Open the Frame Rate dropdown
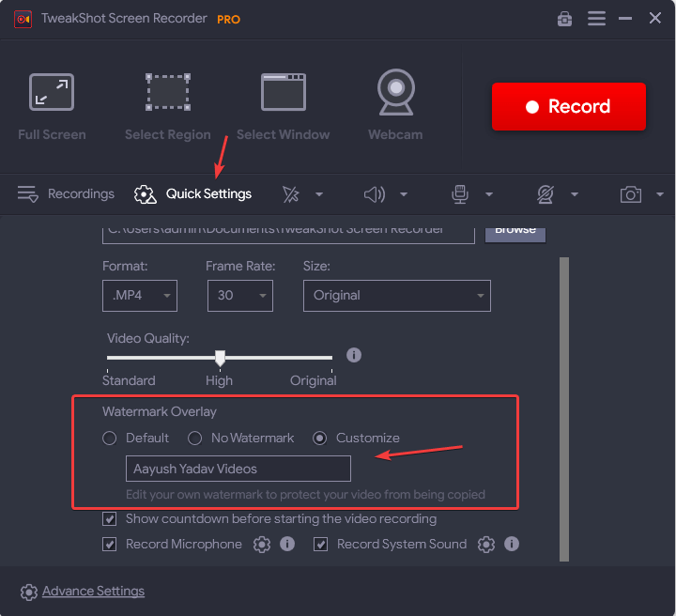This screenshot has height=616, width=676. [239, 296]
